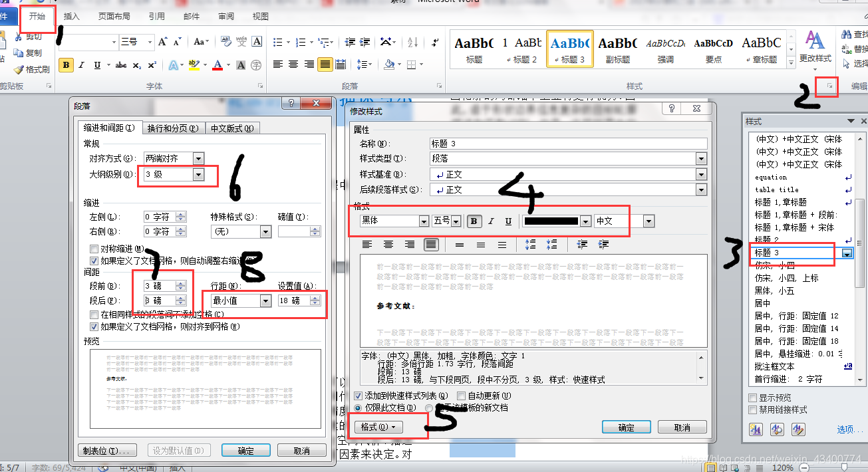Viewport: 868px width, 472px height.
Task: Open the outline level dropdown showing 3 级
Action: click(198, 174)
